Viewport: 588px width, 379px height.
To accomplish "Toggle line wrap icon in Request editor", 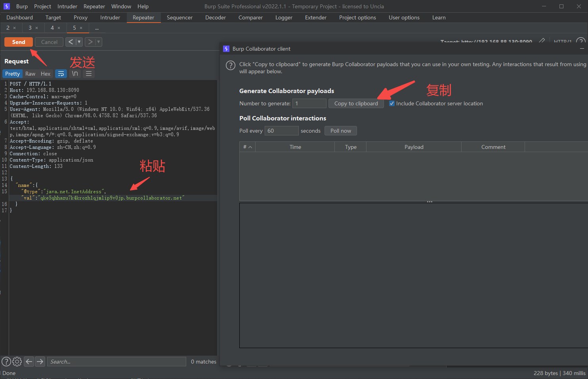I will [x=61, y=74].
